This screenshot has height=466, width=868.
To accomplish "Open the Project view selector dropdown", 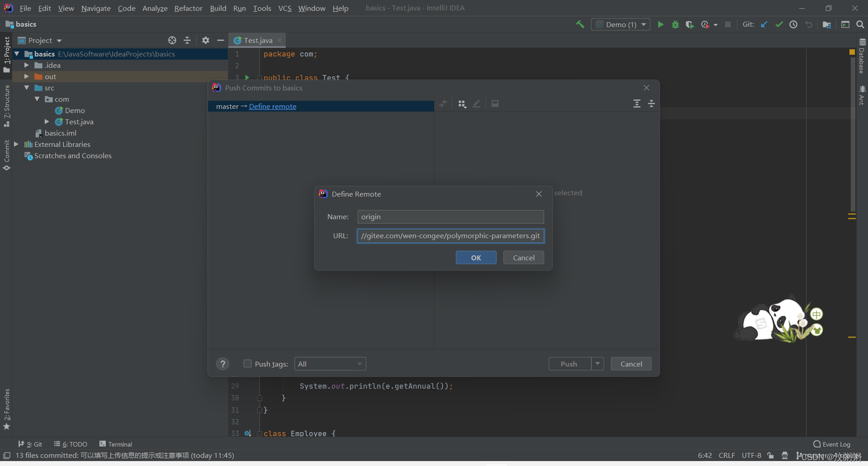I will pyautogui.click(x=40, y=40).
